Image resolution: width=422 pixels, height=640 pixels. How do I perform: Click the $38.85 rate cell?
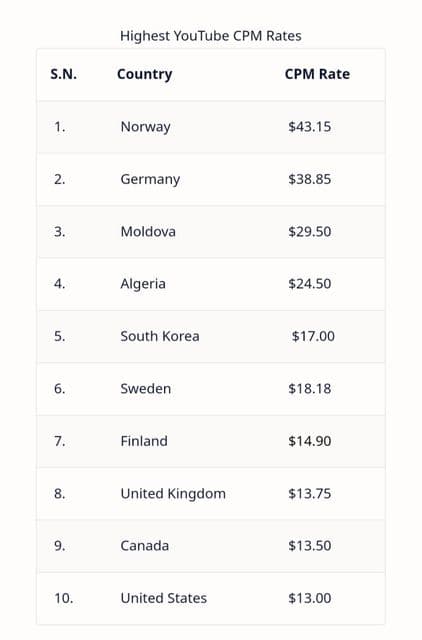tap(309, 179)
